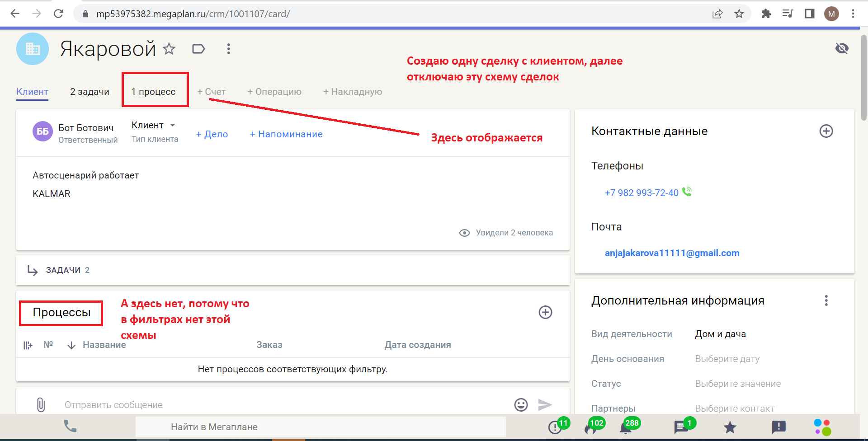868x441 pixels.
Task: Call using the green phone icon
Action: (687, 192)
